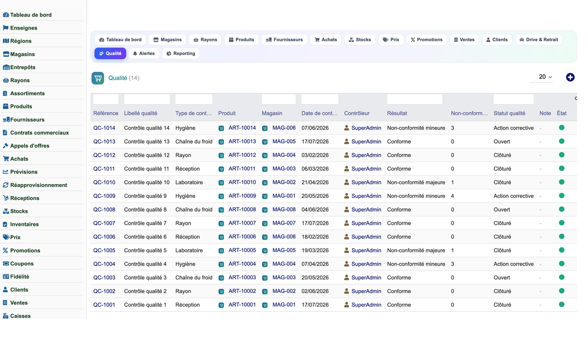The height and width of the screenshot is (364, 588).
Task: Click 'Laboratoire' type in QC-1010 row
Action: click(x=189, y=182)
